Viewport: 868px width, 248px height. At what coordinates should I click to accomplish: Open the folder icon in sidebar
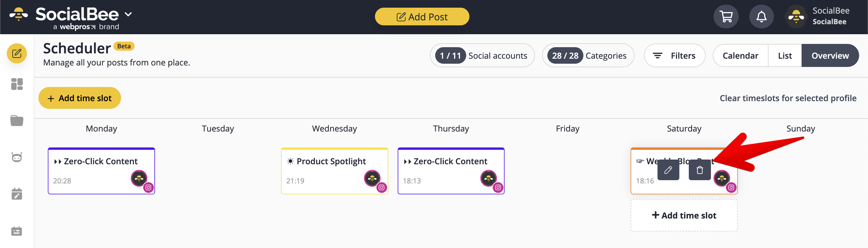click(17, 121)
